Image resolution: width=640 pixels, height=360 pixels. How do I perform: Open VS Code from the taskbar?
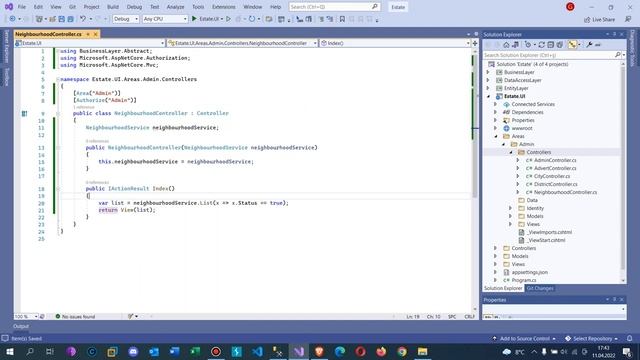257,351
